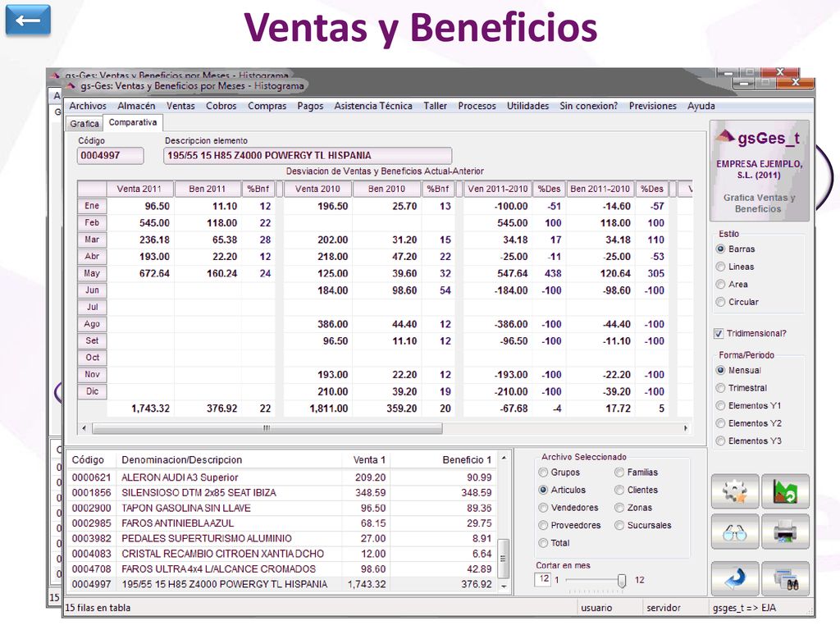The width and height of the screenshot is (840, 630).
Task: Open the Sin conexion? menu
Action: (589, 106)
